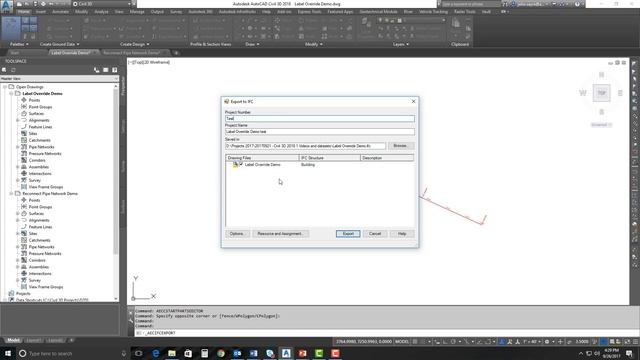Open the AutoCAD application menu button

point(7,6)
